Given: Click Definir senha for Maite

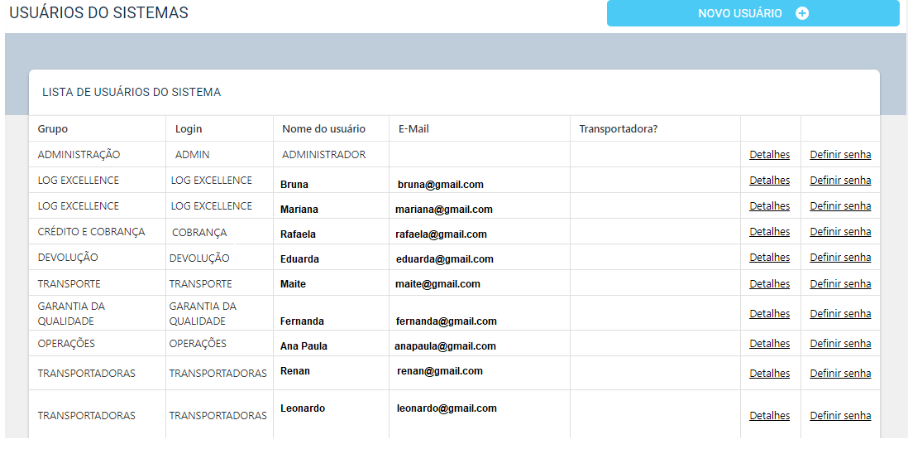Looking at the screenshot, I should point(840,283).
